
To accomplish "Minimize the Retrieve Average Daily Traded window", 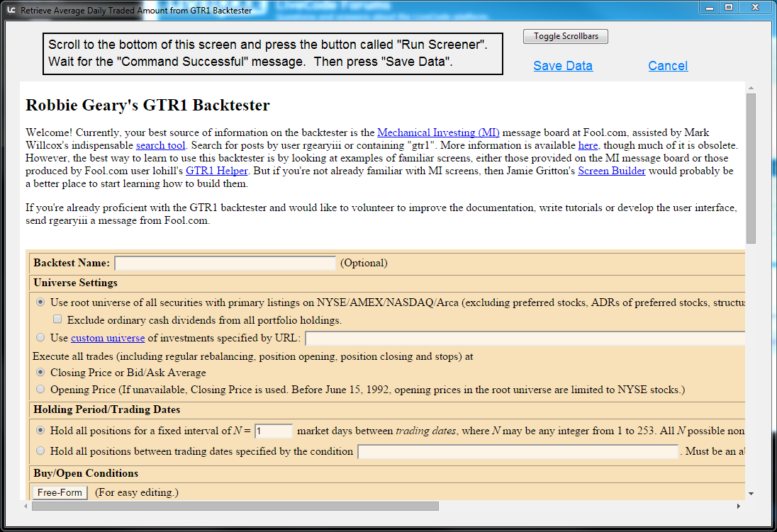I will [x=710, y=7].
